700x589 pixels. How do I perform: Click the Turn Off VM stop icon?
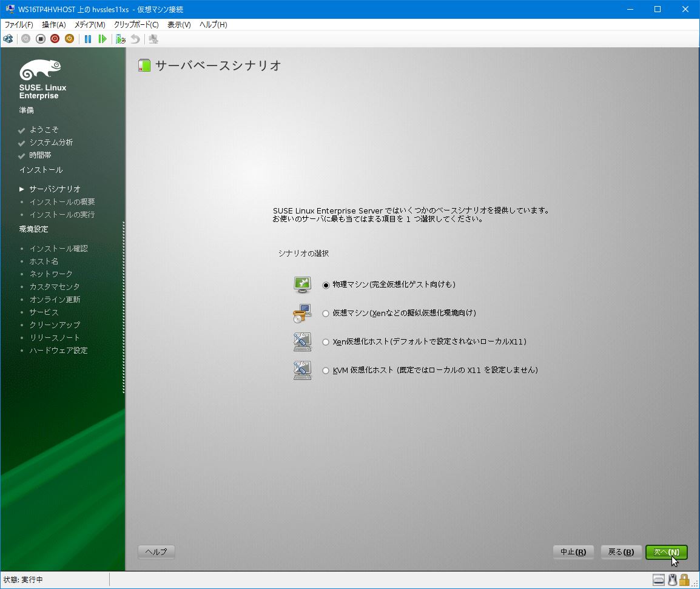pos(41,39)
